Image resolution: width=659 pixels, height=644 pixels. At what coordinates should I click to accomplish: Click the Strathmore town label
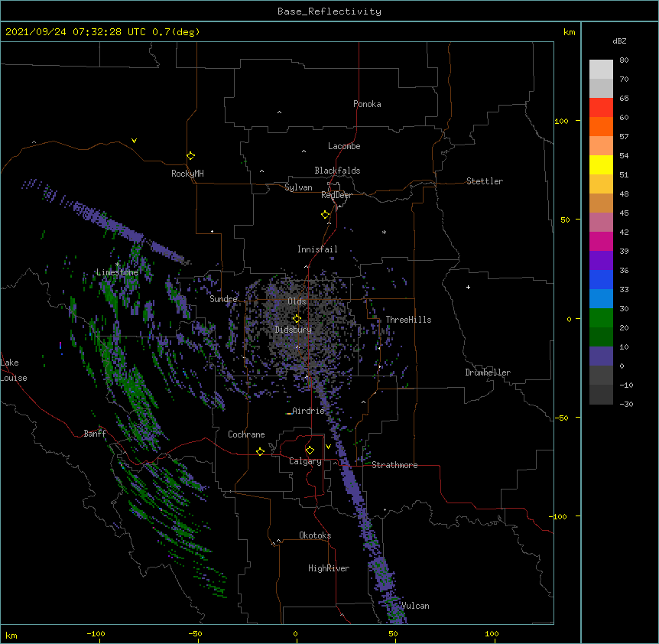click(394, 465)
